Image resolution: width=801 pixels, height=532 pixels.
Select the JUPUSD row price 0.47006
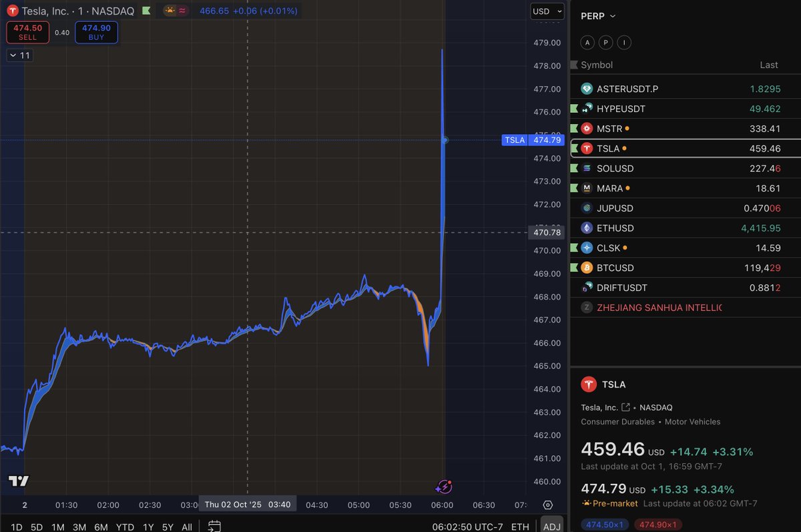pyautogui.click(x=762, y=208)
